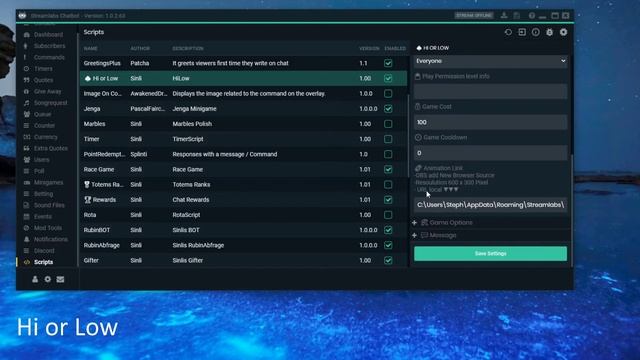Viewport: 640px width, 360px height.
Task: Click the Songrequest music note icon
Action: click(x=27, y=103)
